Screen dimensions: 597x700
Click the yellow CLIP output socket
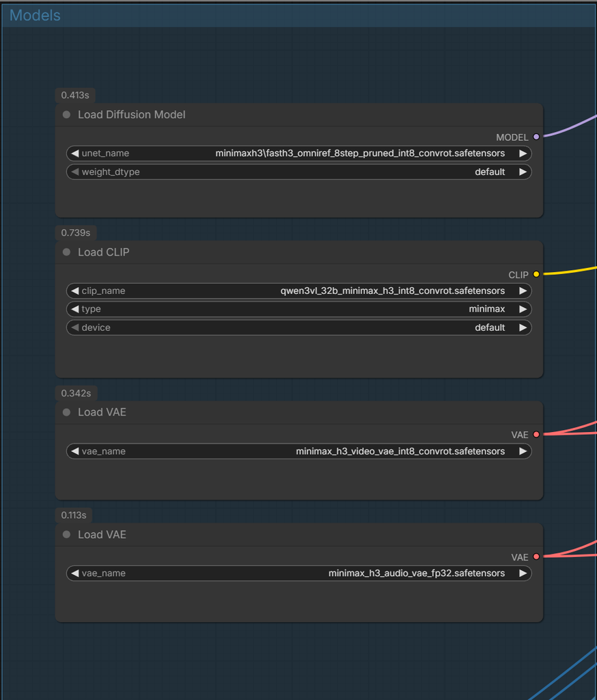coord(536,274)
